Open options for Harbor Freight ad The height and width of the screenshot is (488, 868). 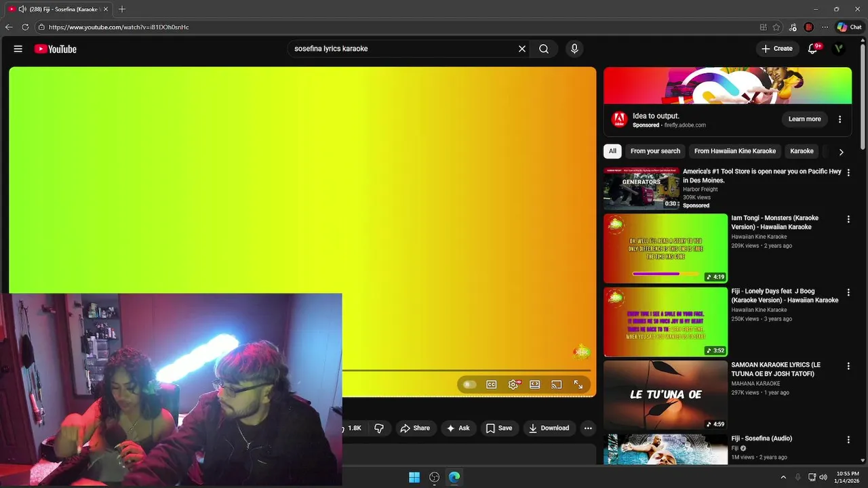point(848,173)
